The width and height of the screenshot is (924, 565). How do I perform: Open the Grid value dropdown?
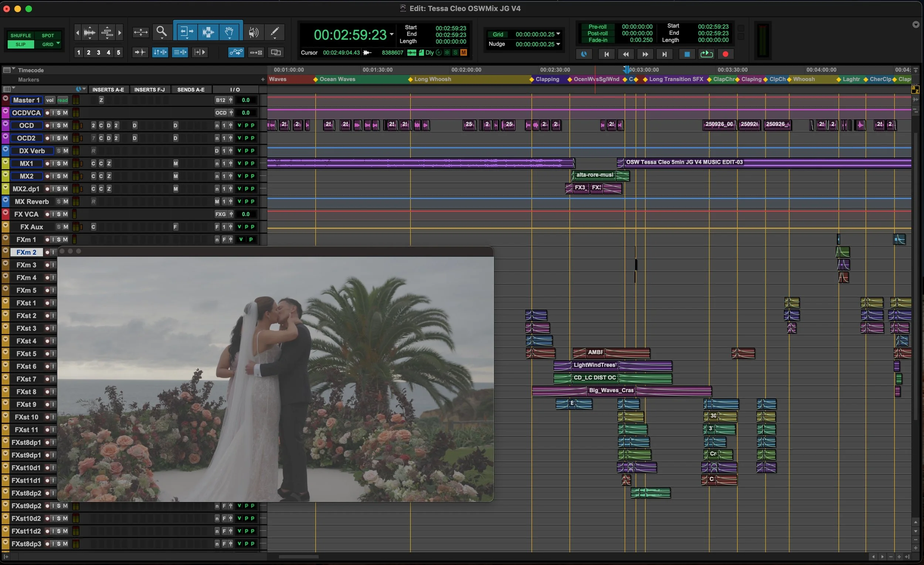coord(558,34)
